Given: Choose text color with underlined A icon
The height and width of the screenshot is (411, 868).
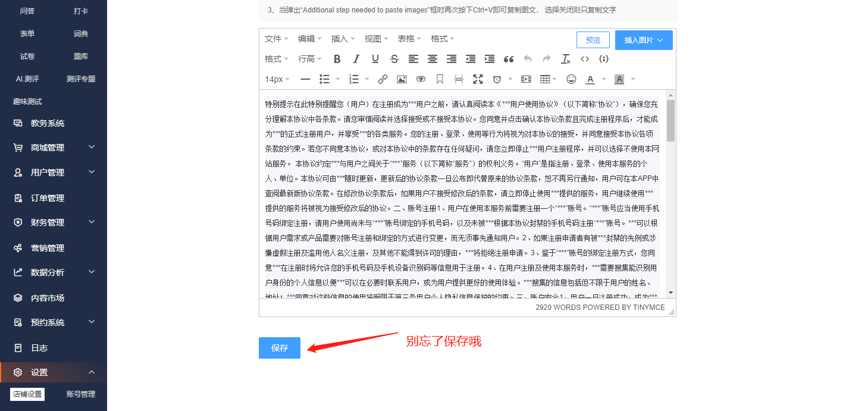Looking at the screenshot, I should pyautogui.click(x=590, y=79).
